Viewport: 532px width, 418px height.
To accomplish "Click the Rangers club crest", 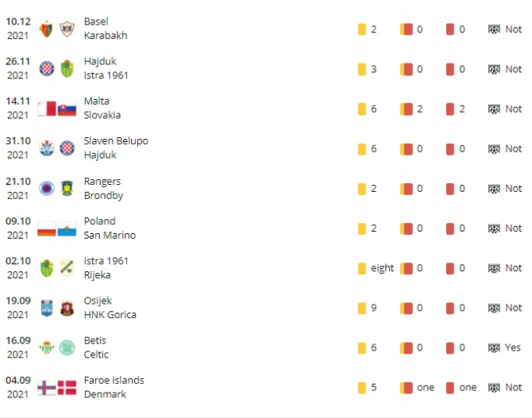I will point(47,188).
